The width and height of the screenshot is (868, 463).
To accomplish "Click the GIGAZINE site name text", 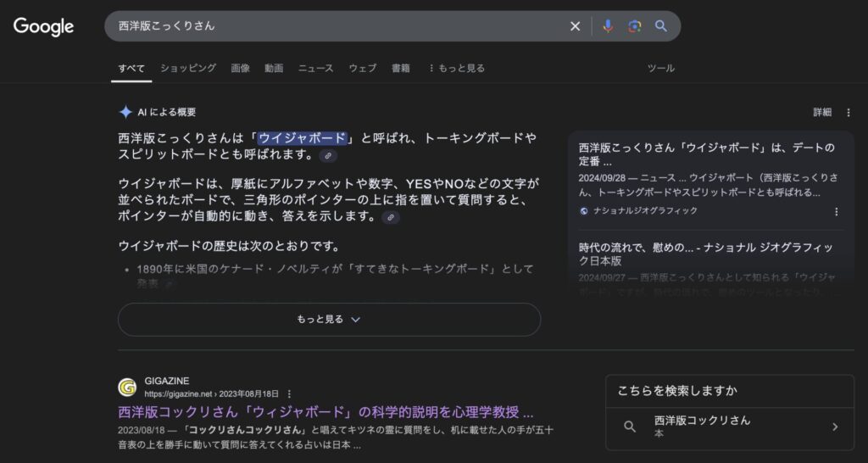I will point(167,381).
